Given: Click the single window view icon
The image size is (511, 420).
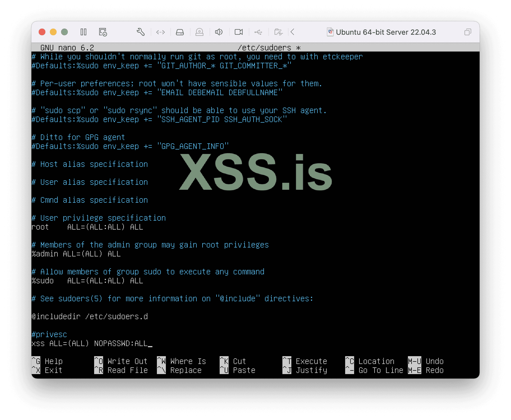Looking at the screenshot, I should [468, 32].
